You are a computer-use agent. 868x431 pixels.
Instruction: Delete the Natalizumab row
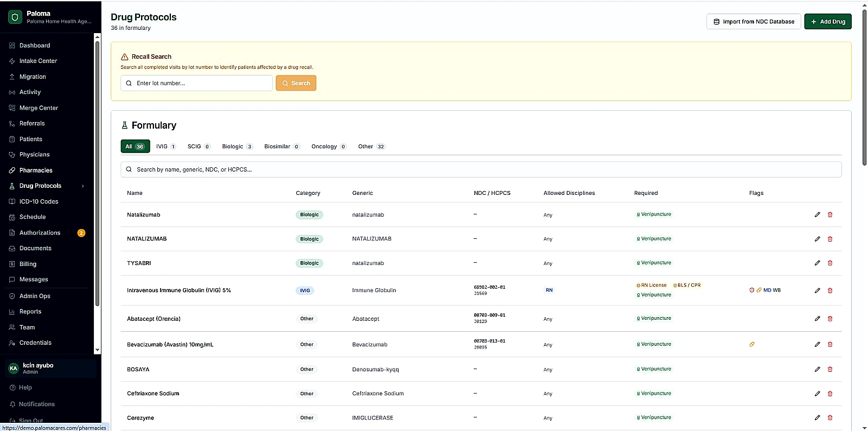(830, 214)
